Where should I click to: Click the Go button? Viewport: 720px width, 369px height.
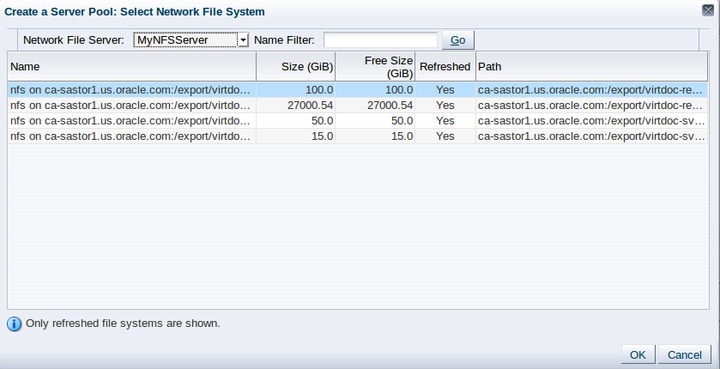(x=458, y=40)
